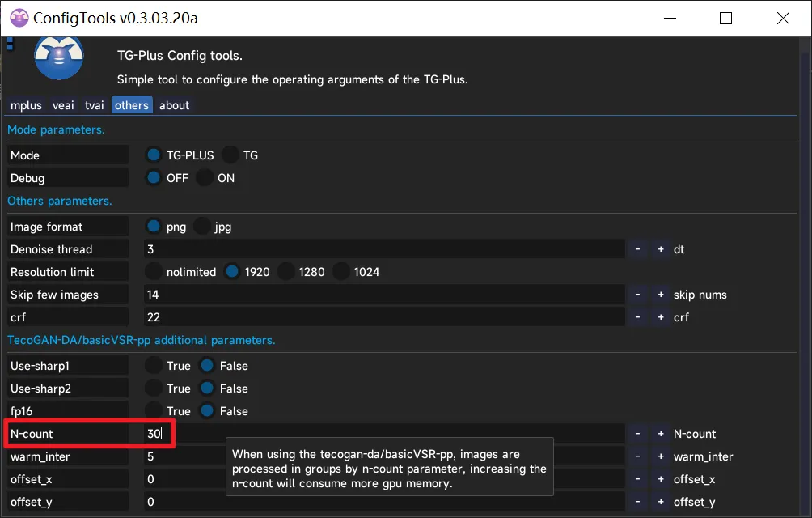The width and height of the screenshot is (812, 518).
Task: Choose jpg image format
Action: (x=201, y=227)
